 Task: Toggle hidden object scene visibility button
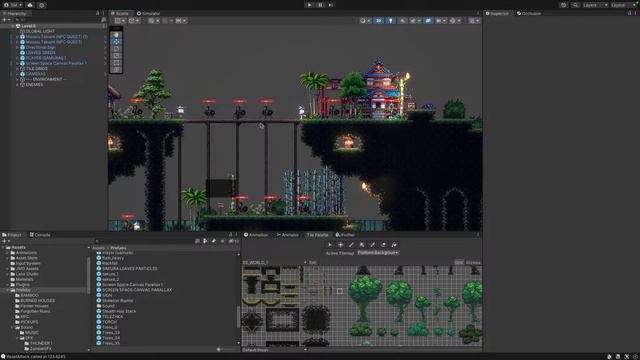[x=428, y=20]
